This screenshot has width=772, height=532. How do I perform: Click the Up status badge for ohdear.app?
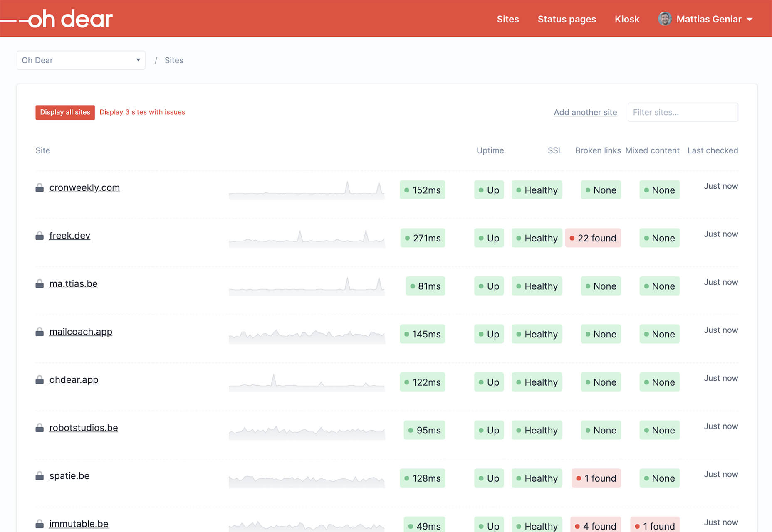coord(489,382)
